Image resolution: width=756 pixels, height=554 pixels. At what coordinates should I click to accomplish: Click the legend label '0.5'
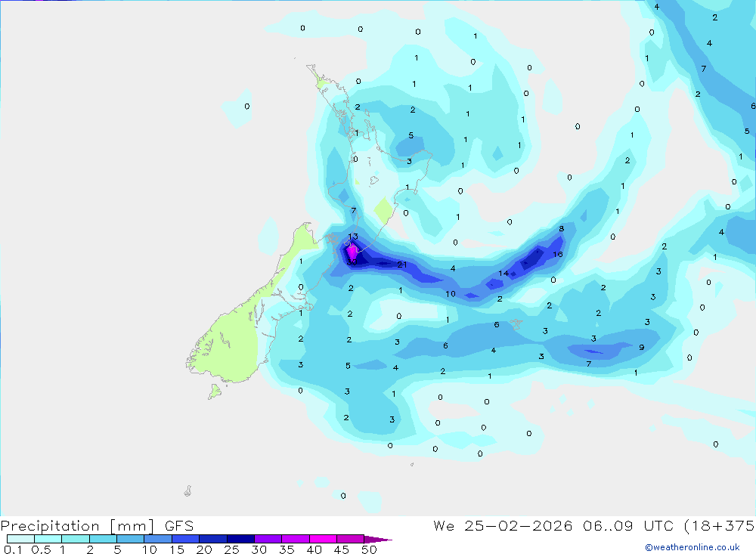(x=41, y=549)
